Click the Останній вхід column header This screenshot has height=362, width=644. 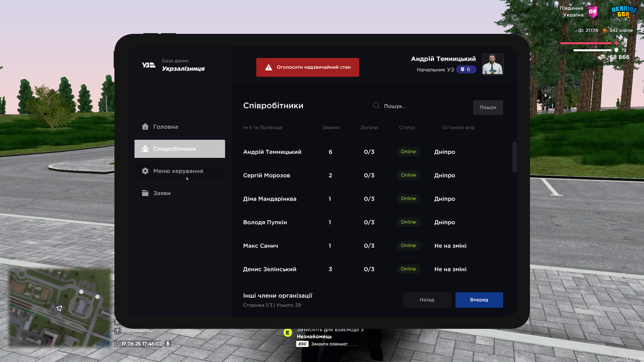click(x=458, y=128)
